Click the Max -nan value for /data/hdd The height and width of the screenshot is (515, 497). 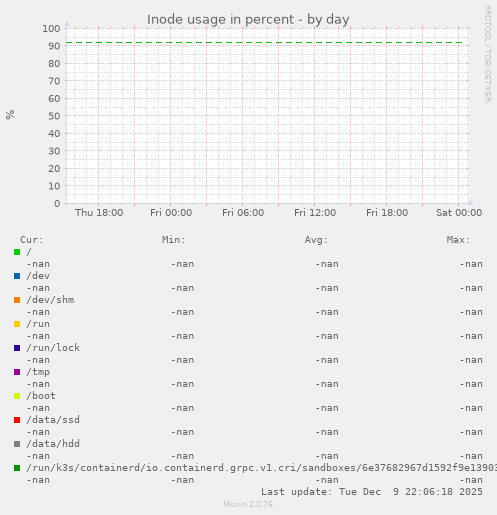(471, 456)
